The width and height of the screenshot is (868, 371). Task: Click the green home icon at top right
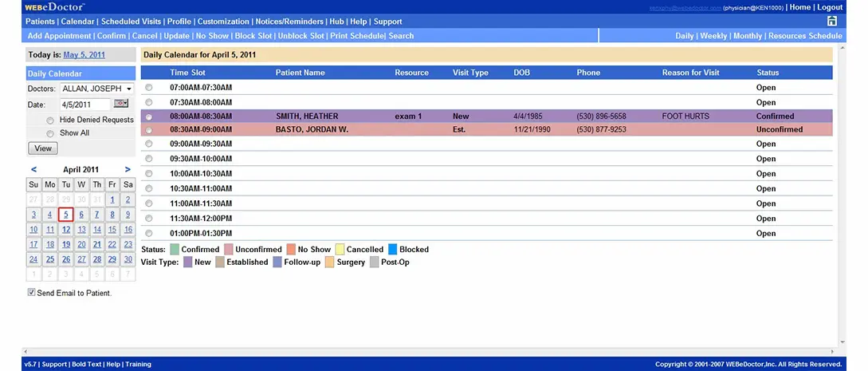coord(831,21)
